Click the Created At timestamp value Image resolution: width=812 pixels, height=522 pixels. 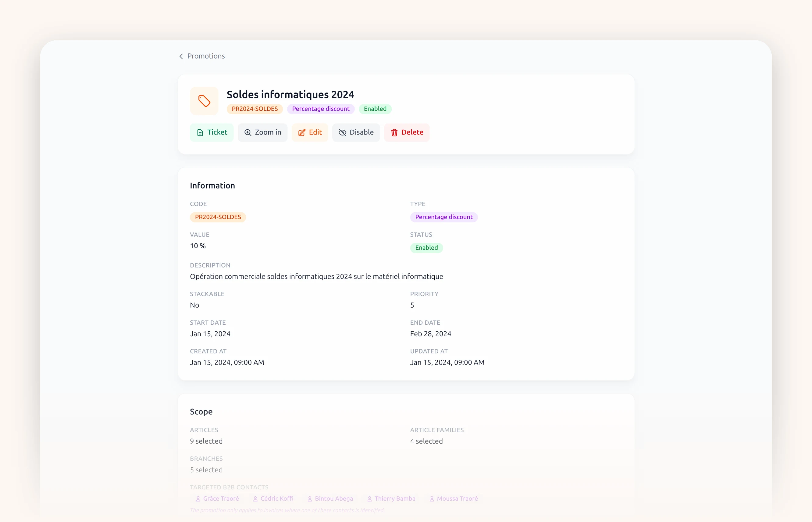227,362
